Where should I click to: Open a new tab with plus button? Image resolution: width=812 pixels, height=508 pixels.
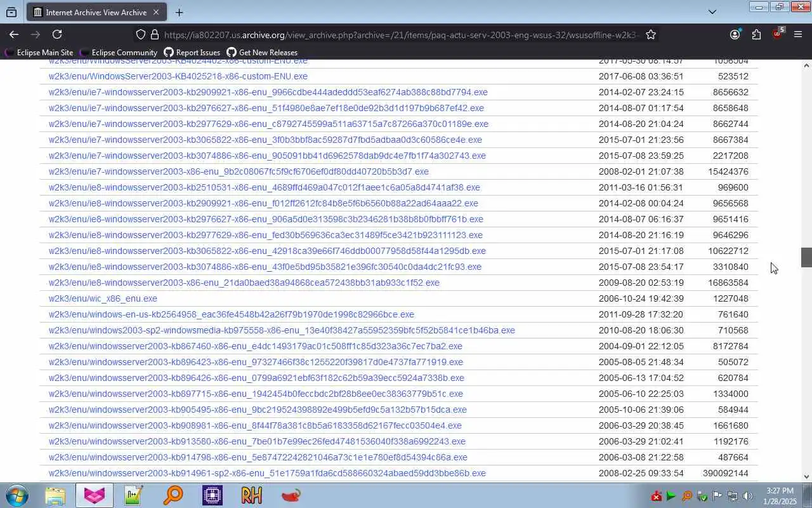pyautogui.click(x=179, y=12)
